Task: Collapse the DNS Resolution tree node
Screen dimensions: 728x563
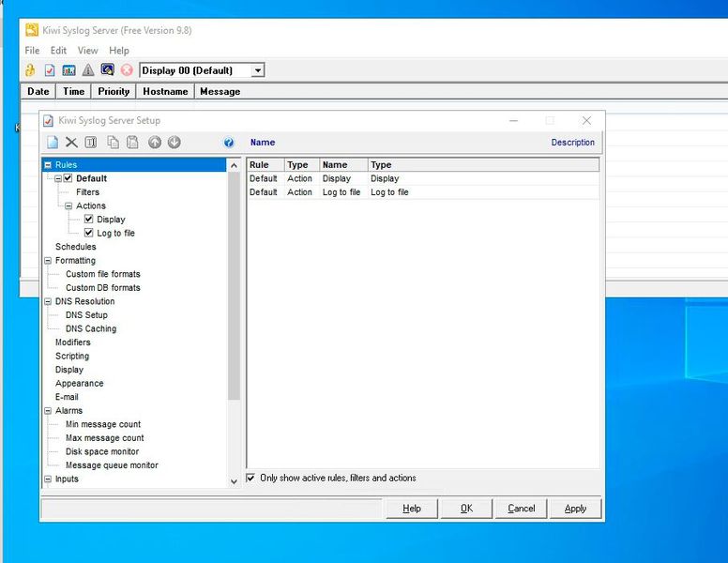Action: (x=48, y=301)
